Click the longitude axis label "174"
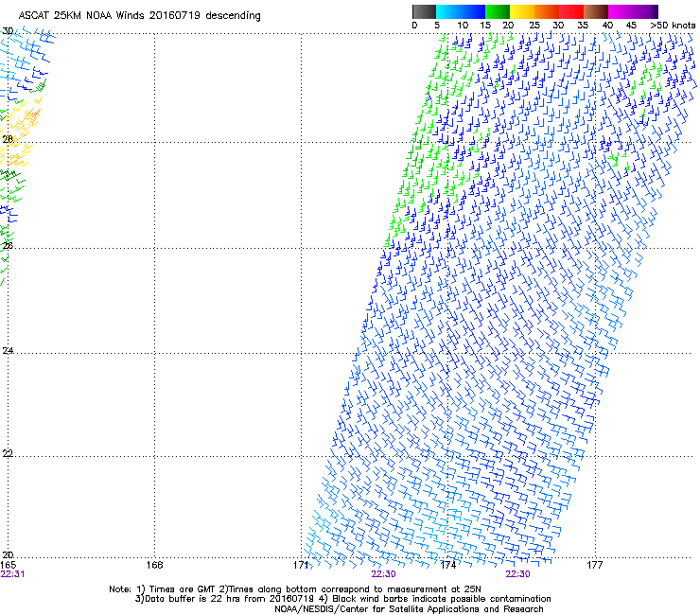Image resolution: width=700 pixels, height=615 pixels. 447,565
